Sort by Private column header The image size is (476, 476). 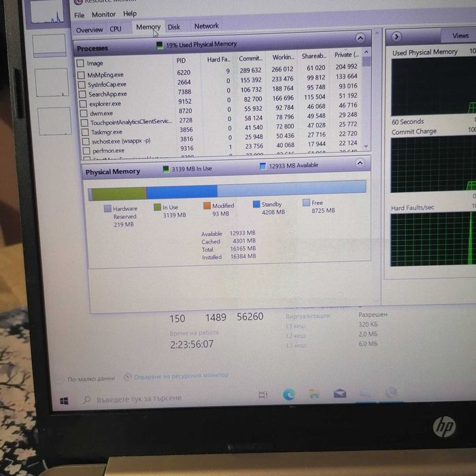(346, 54)
